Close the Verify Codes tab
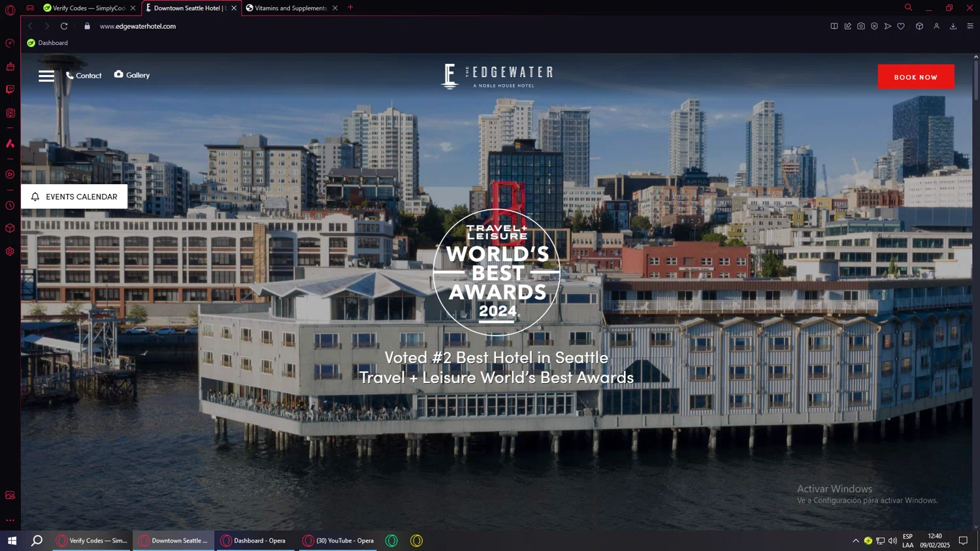Viewport: 980px width, 551px height. [133, 8]
